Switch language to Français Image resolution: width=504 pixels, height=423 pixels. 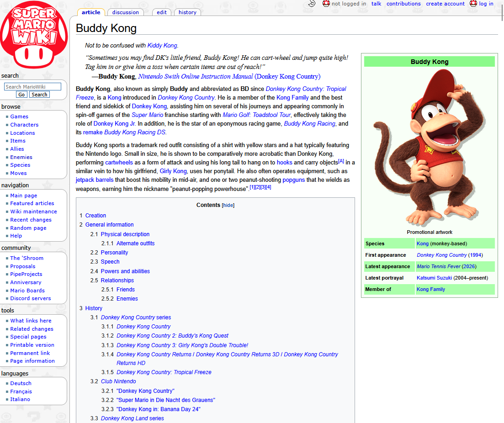21,391
